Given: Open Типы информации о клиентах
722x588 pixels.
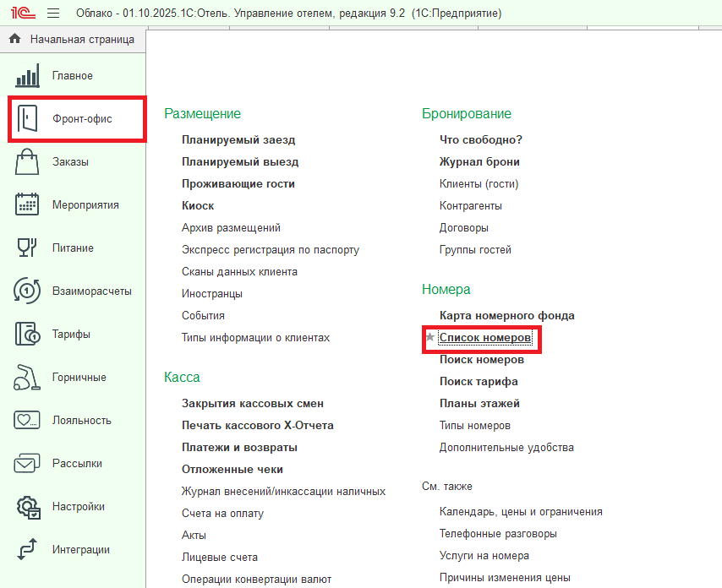Looking at the screenshot, I should 256,338.
